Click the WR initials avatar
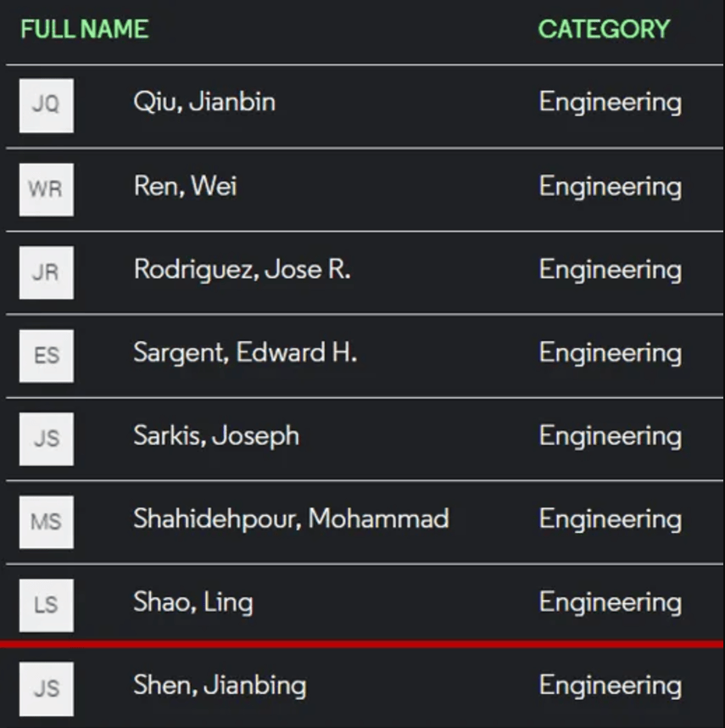This screenshot has width=725, height=728. [46, 188]
